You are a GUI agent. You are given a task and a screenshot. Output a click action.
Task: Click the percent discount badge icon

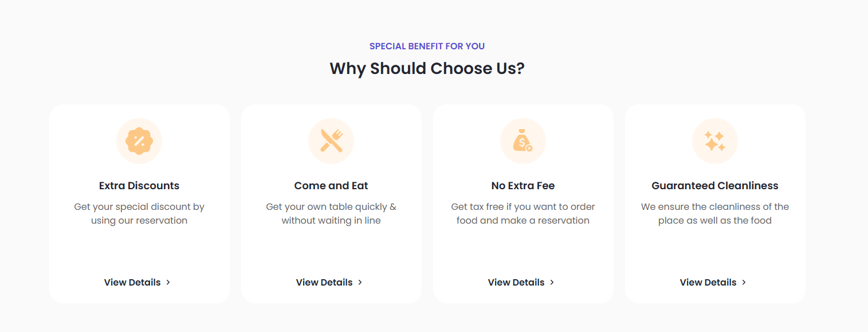pos(139,141)
